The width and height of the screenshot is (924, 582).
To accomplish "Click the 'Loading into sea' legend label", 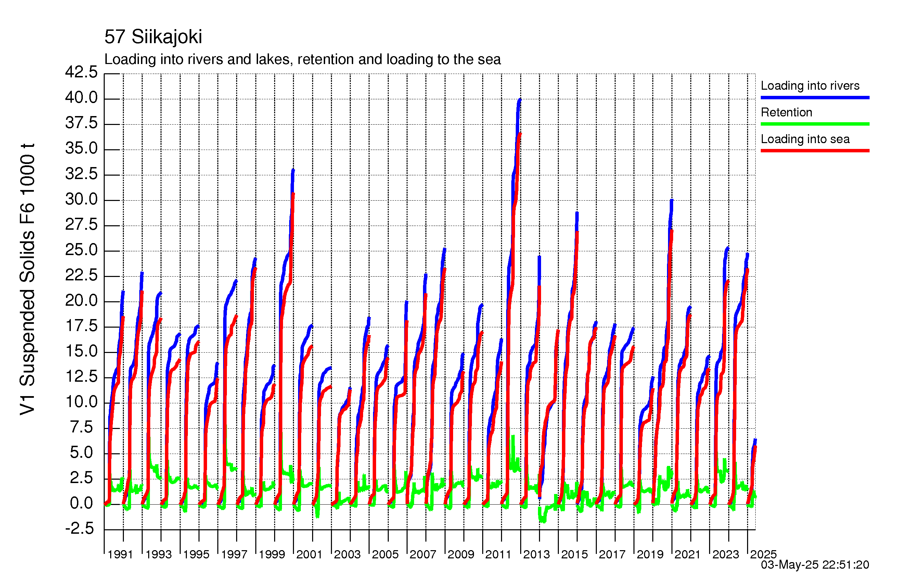I will (805, 139).
